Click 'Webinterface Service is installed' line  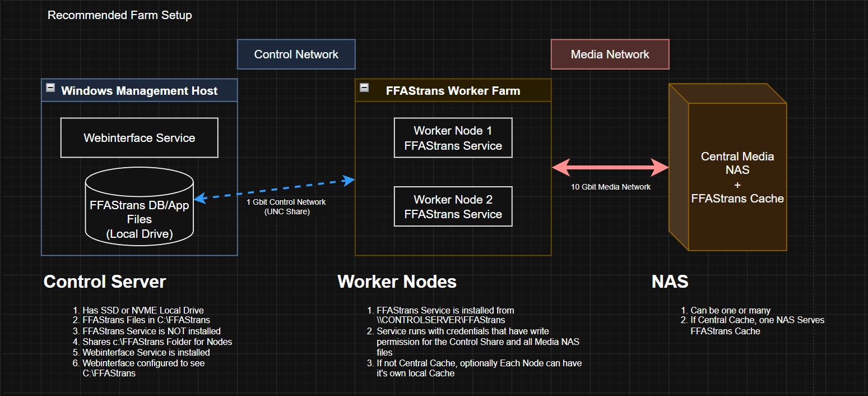click(x=146, y=352)
